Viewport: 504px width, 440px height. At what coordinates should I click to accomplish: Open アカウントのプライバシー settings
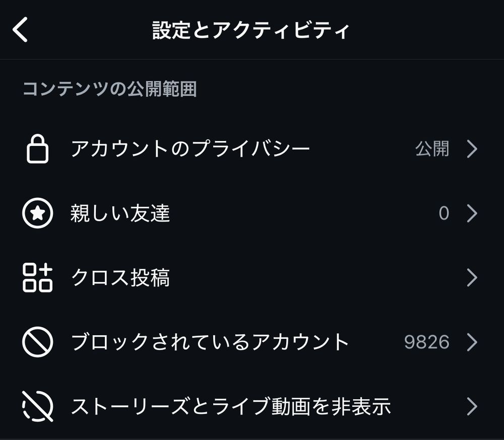pyautogui.click(x=190, y=149)
